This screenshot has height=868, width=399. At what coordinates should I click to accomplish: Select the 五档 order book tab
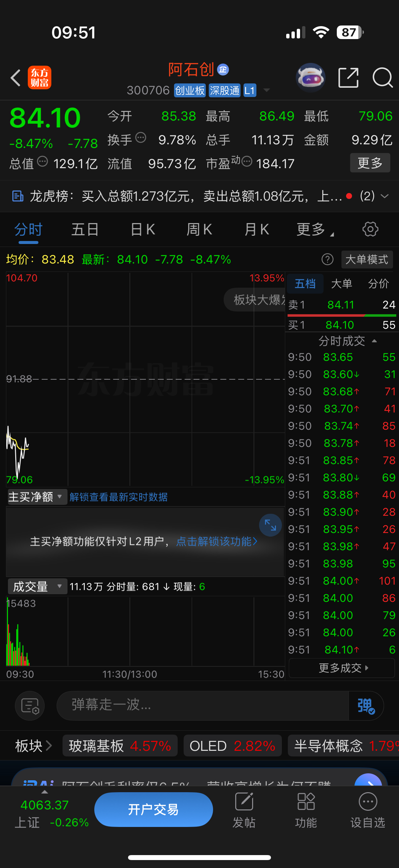coord(305,283)
